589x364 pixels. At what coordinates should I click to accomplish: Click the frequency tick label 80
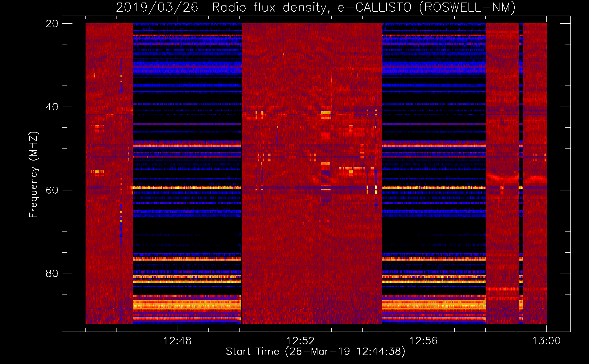[x=52, y=273]
